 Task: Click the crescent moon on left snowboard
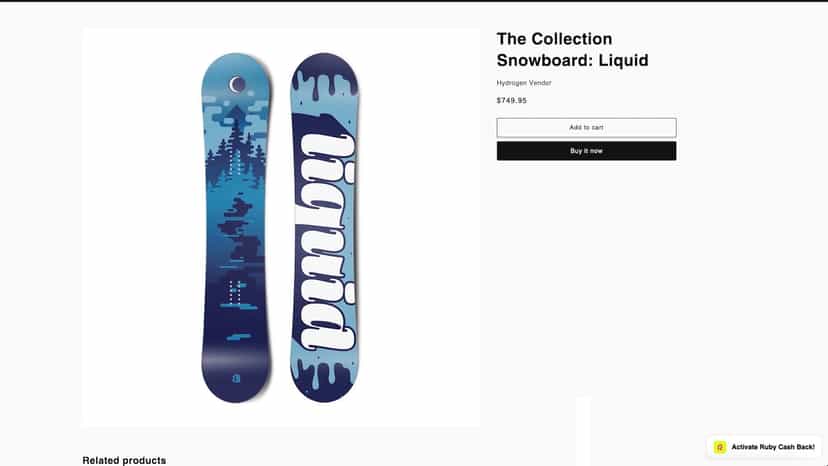point(237,85)
